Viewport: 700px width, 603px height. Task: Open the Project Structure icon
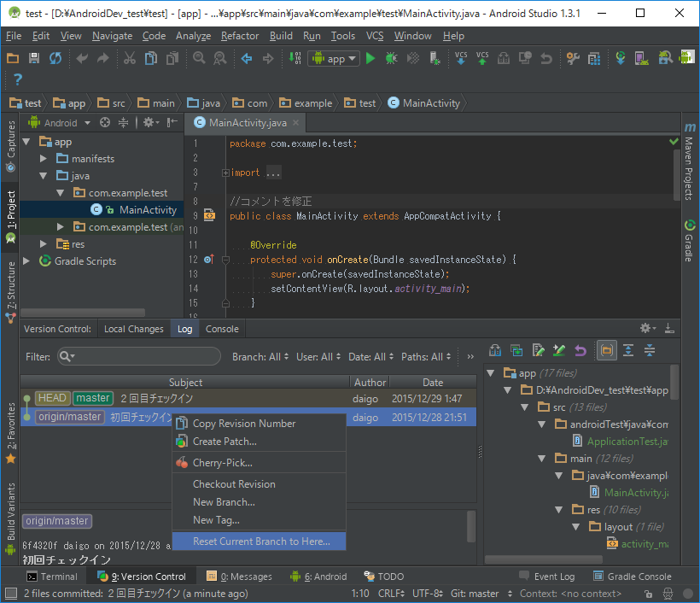[x=594, y=58]
